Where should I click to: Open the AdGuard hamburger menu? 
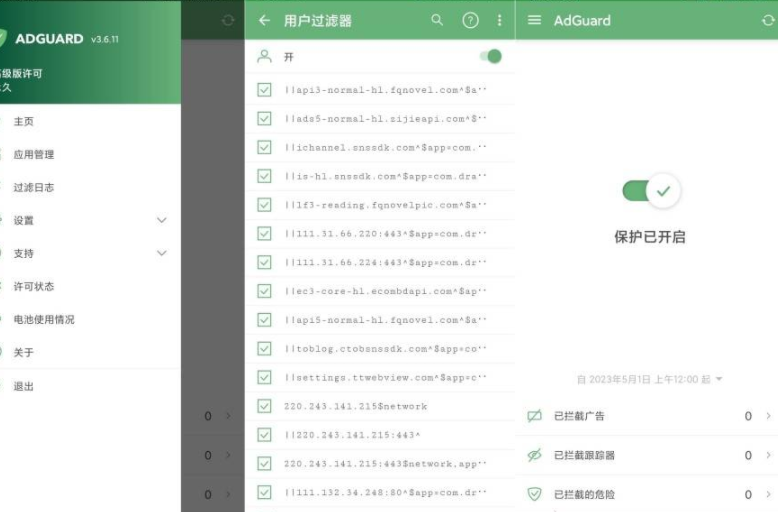[x=534, y=20]
